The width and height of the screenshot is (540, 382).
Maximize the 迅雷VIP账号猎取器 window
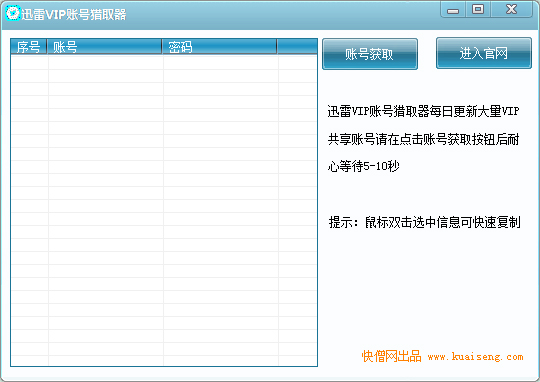click(478, 9)
